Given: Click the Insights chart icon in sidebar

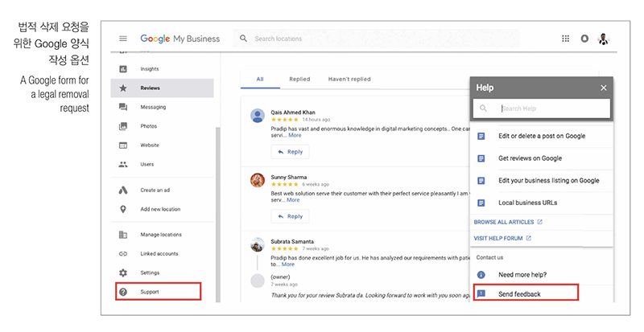Looking at the screenshot, I should 123,69.
